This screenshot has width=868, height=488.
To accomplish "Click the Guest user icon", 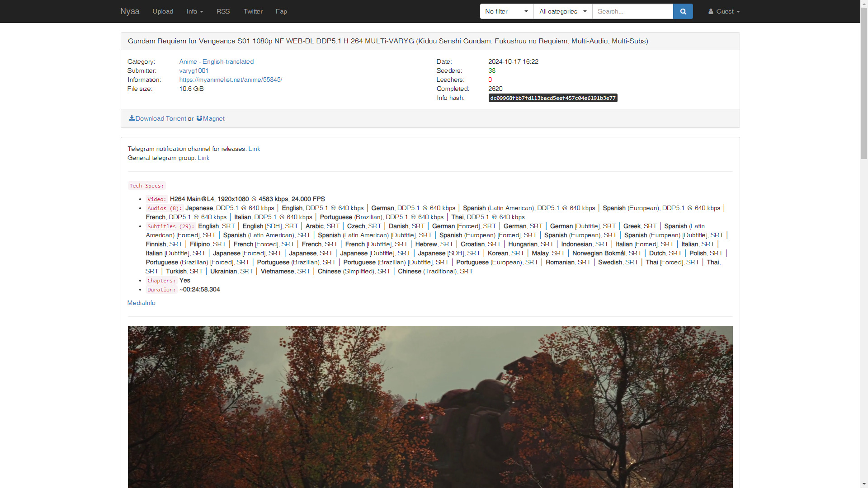I will (x=711, y=11).
